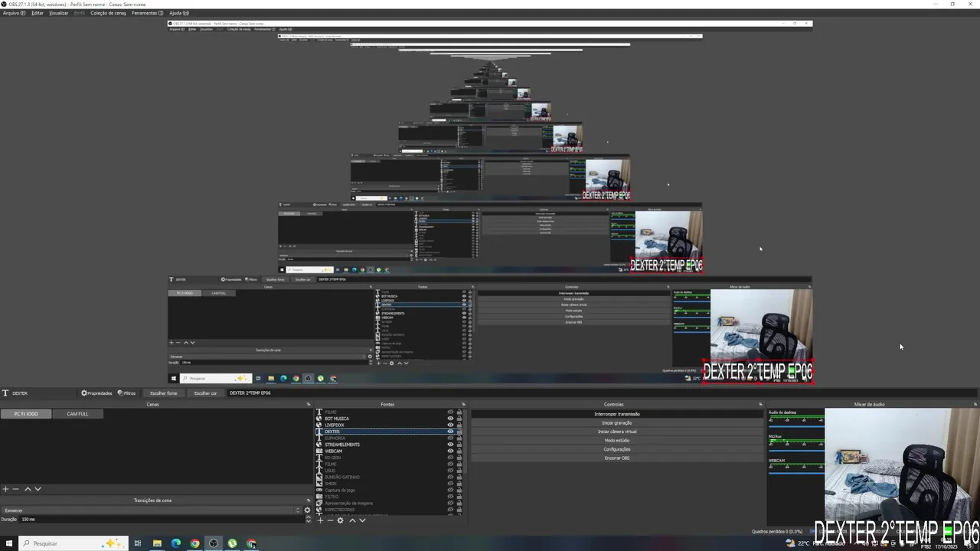Increase transition Duração with stepper arrow
This screenshot has height=551, width=980.
pos(308,517)
